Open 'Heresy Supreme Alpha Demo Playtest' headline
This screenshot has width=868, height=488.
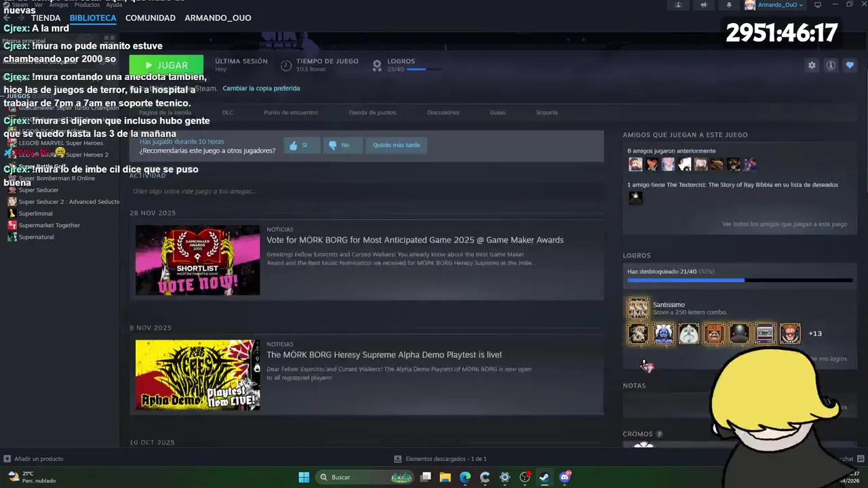(384, 354)
